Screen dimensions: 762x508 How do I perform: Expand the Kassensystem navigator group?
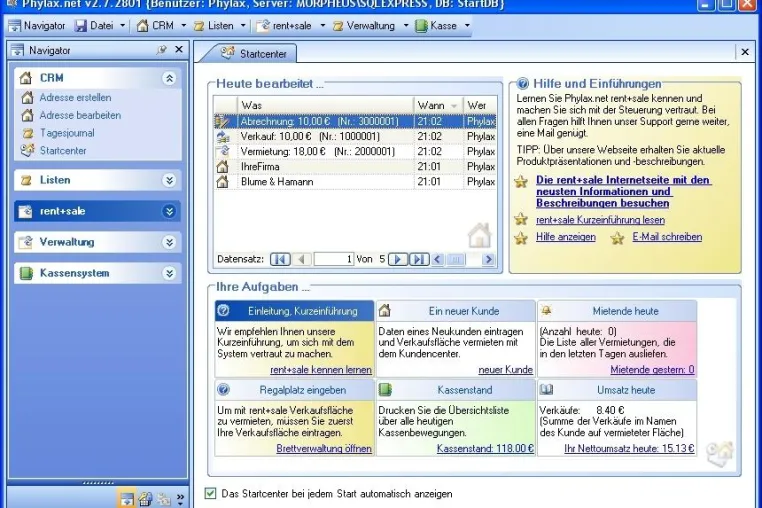(x=169, y=273)
